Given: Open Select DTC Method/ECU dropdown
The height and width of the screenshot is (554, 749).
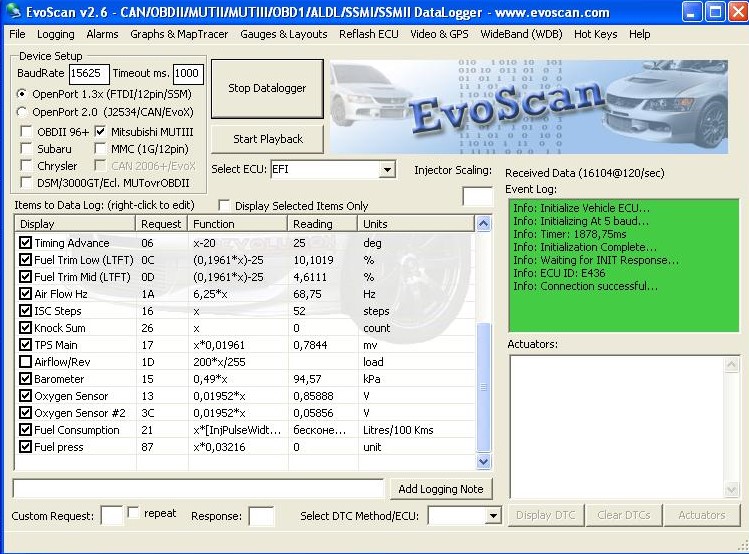Looking at the screenshot, I should [493, 515].
